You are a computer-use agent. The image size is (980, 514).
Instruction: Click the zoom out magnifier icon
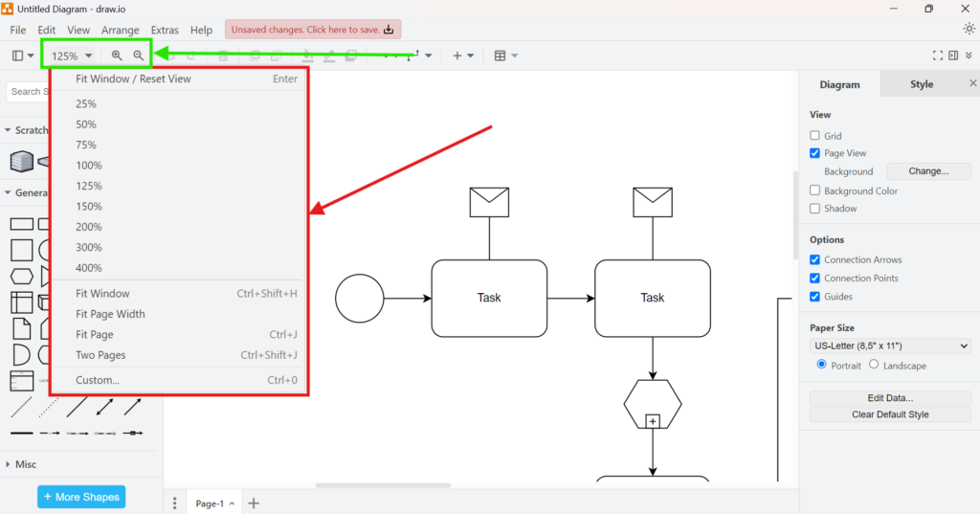pyautogui.click(x=139, y=56)
